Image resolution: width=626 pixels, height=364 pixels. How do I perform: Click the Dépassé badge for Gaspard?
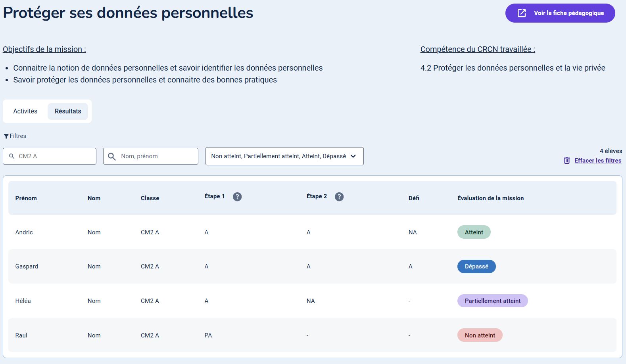tap(476, 266)
